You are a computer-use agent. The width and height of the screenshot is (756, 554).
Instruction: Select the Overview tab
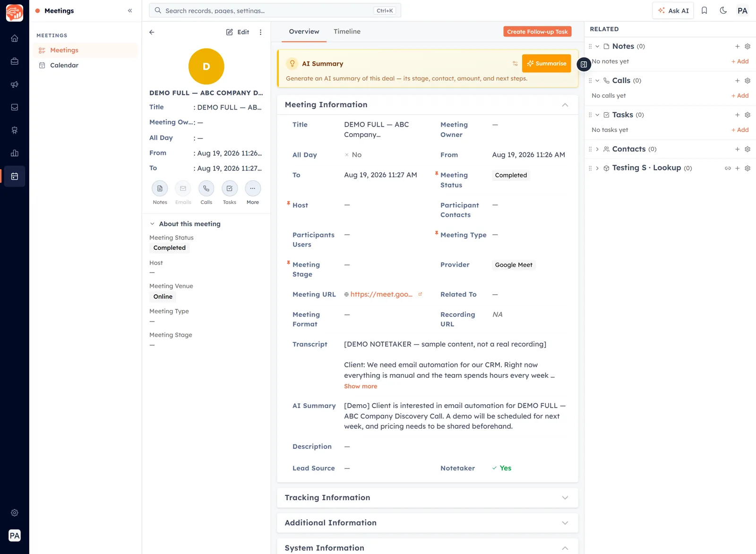(304, 32)
